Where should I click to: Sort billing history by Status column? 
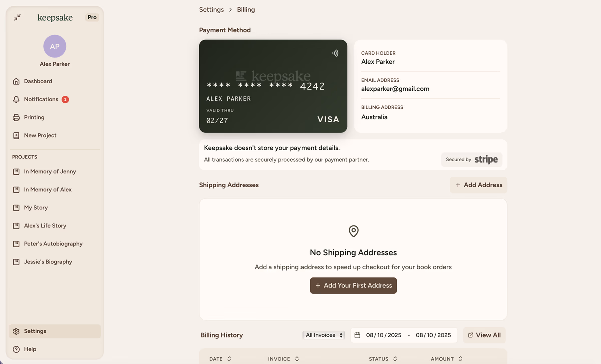[383, 359]
